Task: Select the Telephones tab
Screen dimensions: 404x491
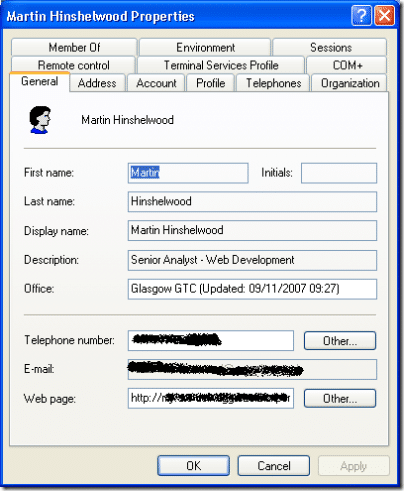Action: click(x=273, y=83)
